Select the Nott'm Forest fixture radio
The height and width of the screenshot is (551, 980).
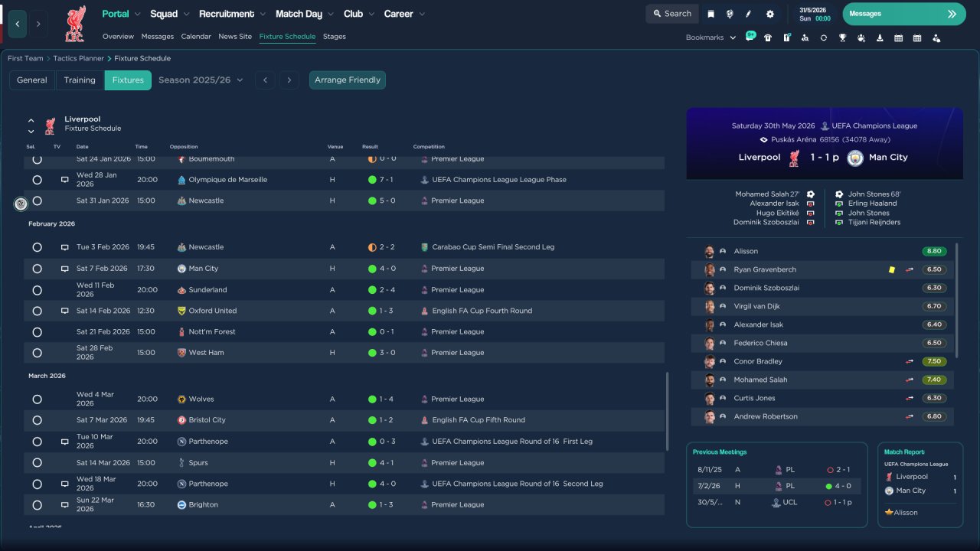point(37,332)
